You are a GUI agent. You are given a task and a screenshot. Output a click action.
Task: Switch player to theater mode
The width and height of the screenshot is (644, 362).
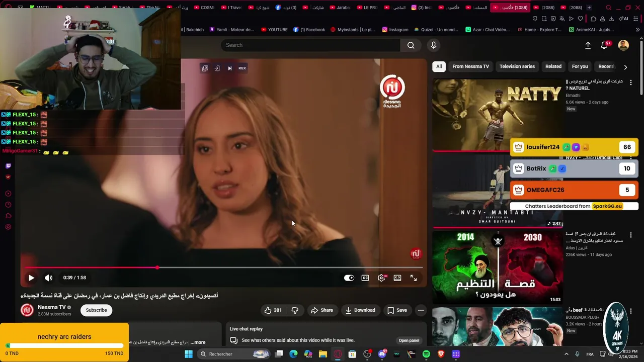point(397,278)
